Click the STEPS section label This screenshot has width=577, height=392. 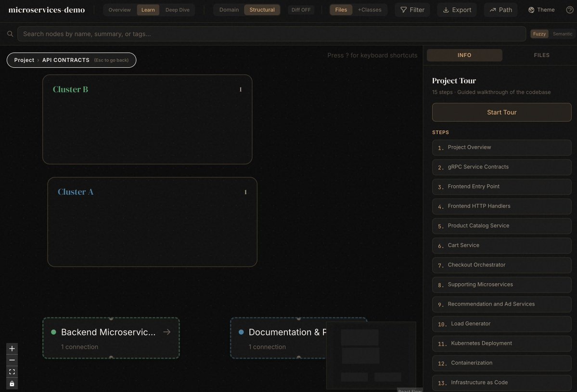[x=440, y=132]
